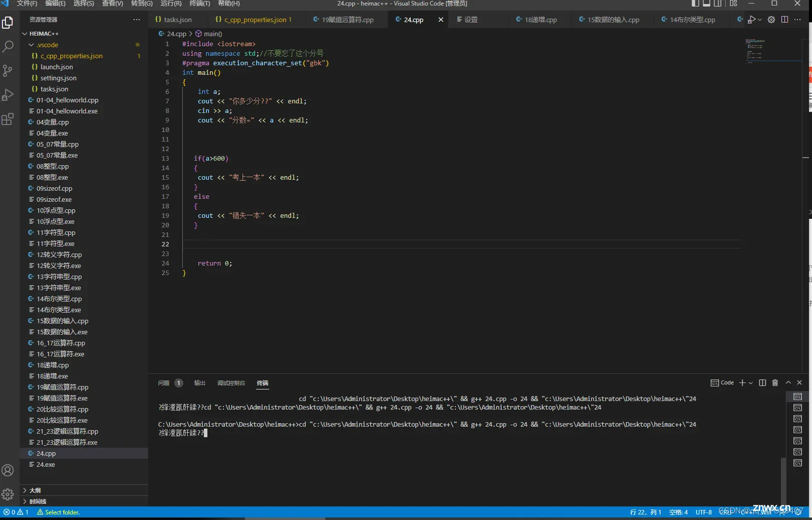Toggle bottom panel layout icon in title bar

pos(707,4)
